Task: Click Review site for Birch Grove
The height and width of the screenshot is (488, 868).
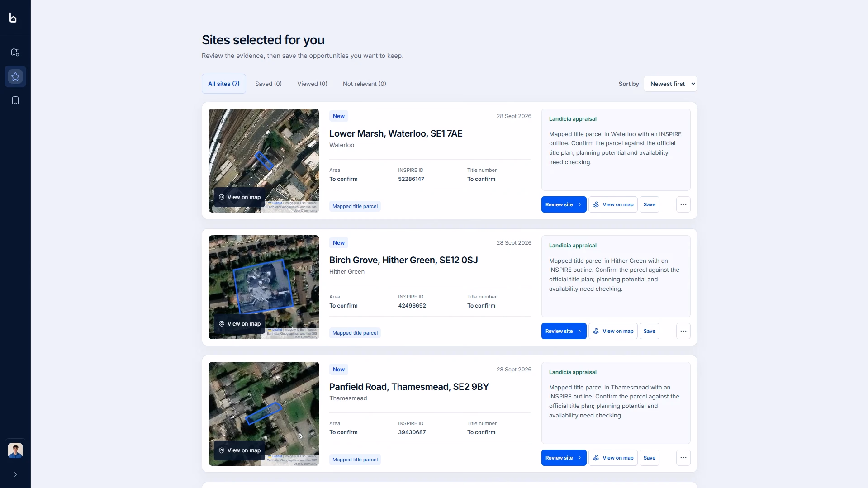Action: click(564, 331)
